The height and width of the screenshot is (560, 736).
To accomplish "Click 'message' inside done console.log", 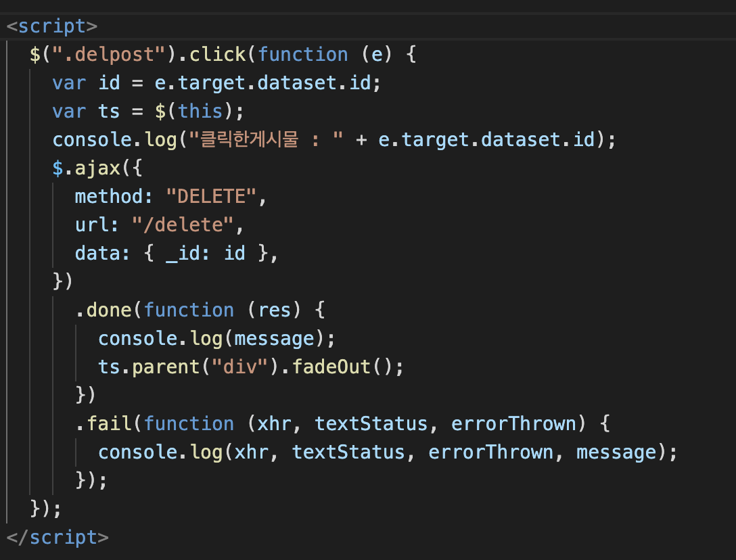I will (274, 339).
